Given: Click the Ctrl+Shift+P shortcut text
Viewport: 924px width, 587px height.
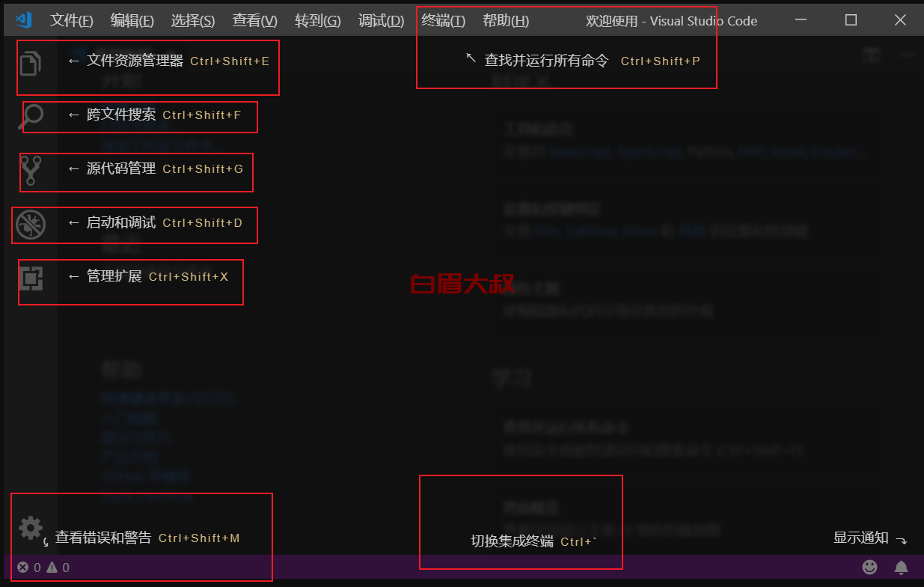Looking at the screenshot, I should (661, 61).
